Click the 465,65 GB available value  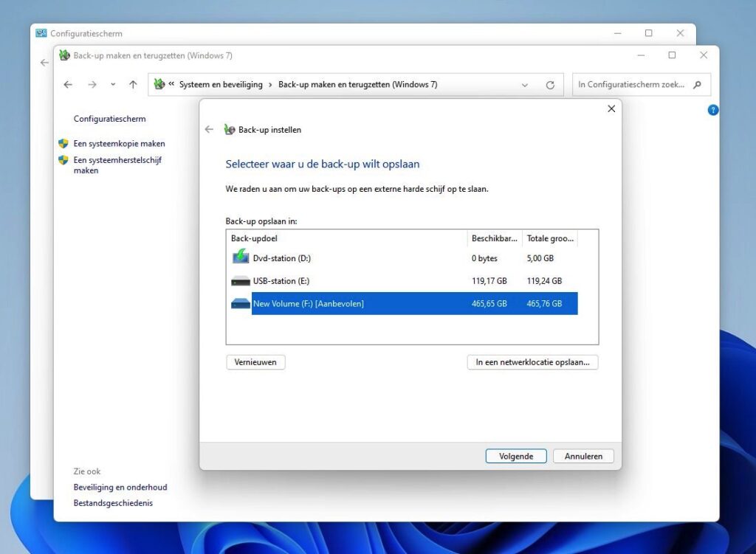tap(489, 303)
